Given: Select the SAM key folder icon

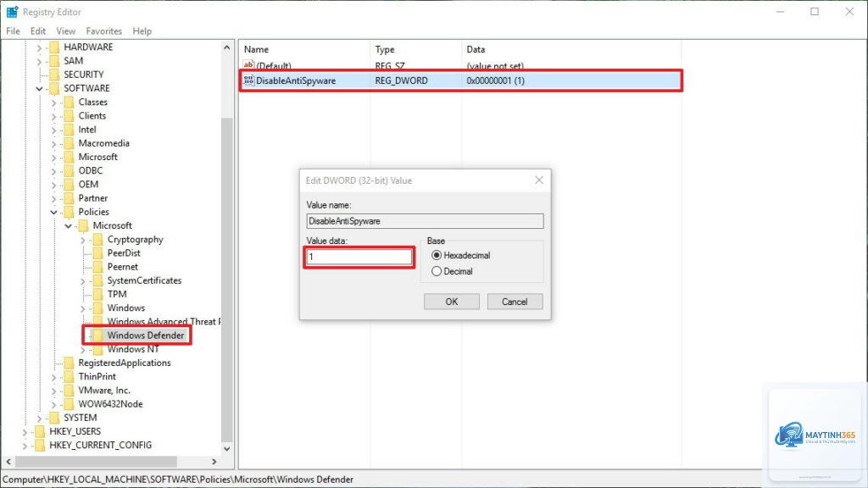Looking at the screenshot, I should [x=54, y=61].
